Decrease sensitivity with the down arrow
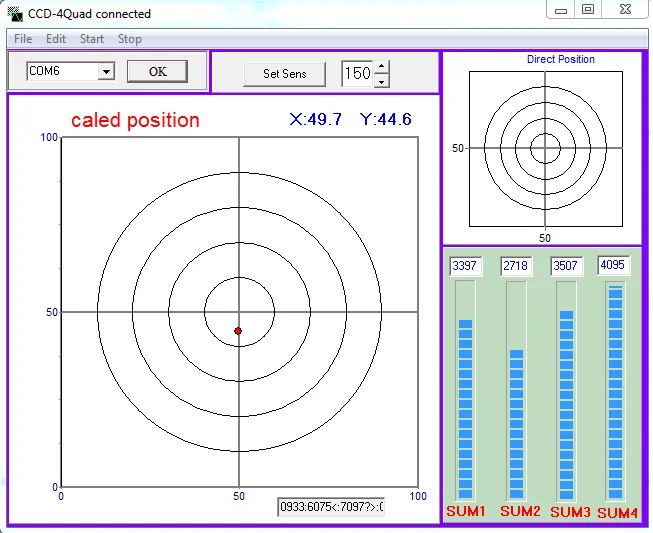653x533 pixels. pyautogui.click(x=381, y=81)
